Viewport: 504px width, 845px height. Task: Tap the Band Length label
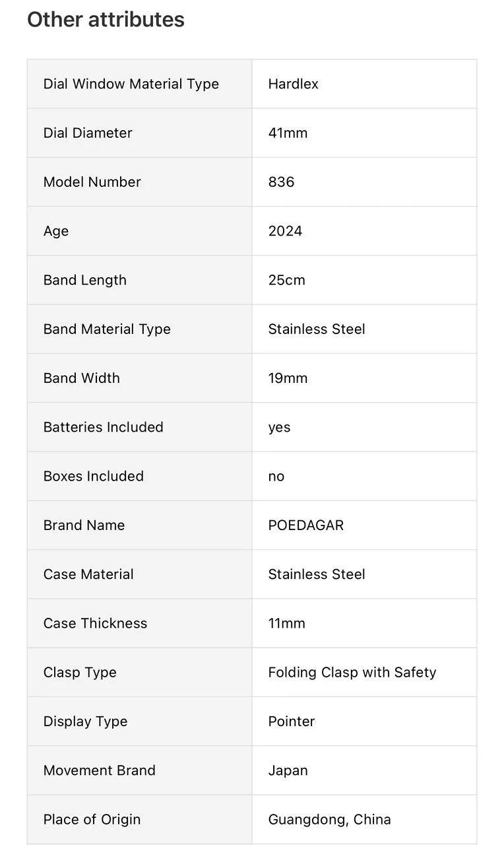[84, 280]
